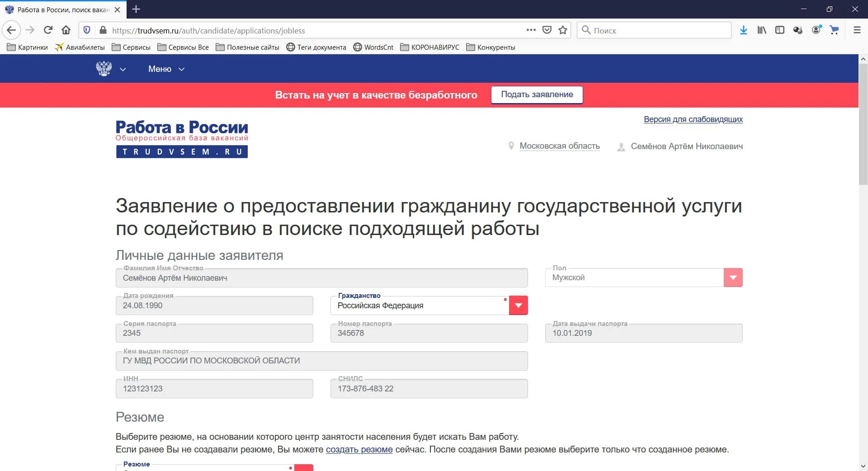Click the 'Поиск' search box

[654, 30]
